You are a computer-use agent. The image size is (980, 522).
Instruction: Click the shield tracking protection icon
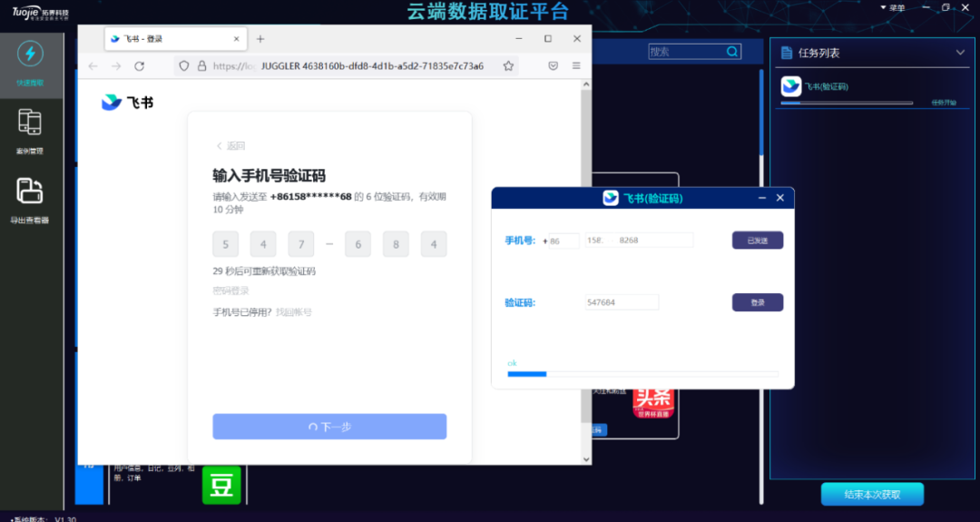point(183,65)
